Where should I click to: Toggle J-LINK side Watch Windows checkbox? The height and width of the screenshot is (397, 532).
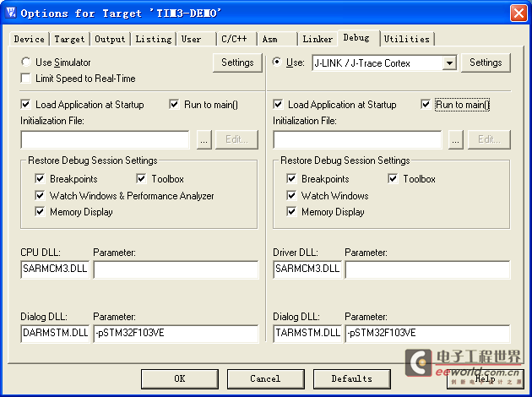(x=291, y=195)
